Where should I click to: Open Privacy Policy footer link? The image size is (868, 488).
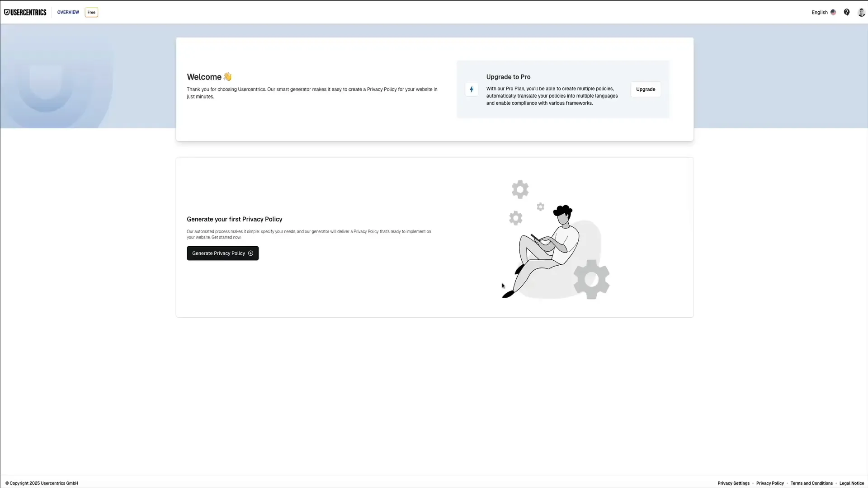coord(770,483)
